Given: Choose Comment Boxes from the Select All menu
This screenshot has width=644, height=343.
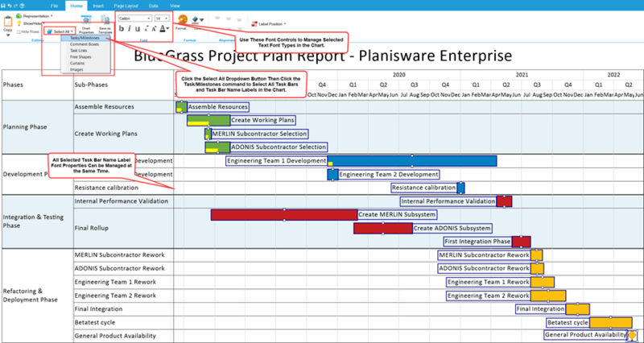Looking at the screenshot, I should coord(86,44).
